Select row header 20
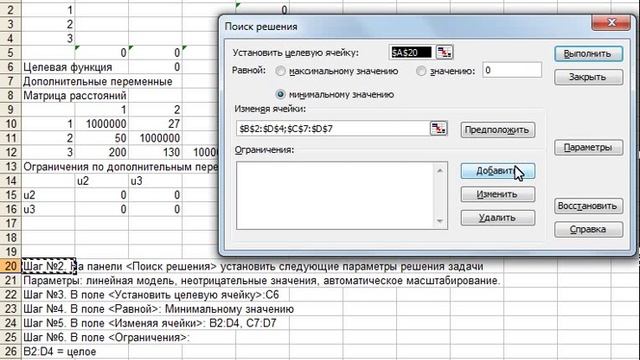Viewport: 640px width, 360px height. coord(10,266)
